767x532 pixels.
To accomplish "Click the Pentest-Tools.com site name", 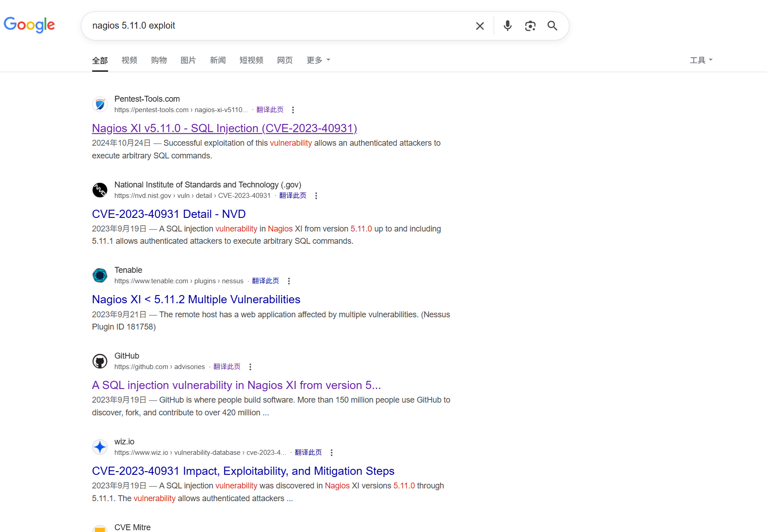I will click(147, 99).
